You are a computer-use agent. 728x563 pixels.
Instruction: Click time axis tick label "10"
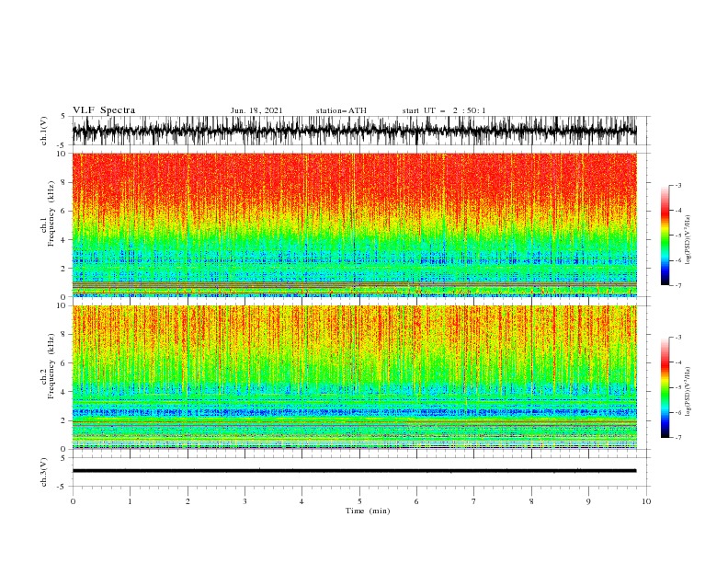pyautogui.click(x=646, y=501)
